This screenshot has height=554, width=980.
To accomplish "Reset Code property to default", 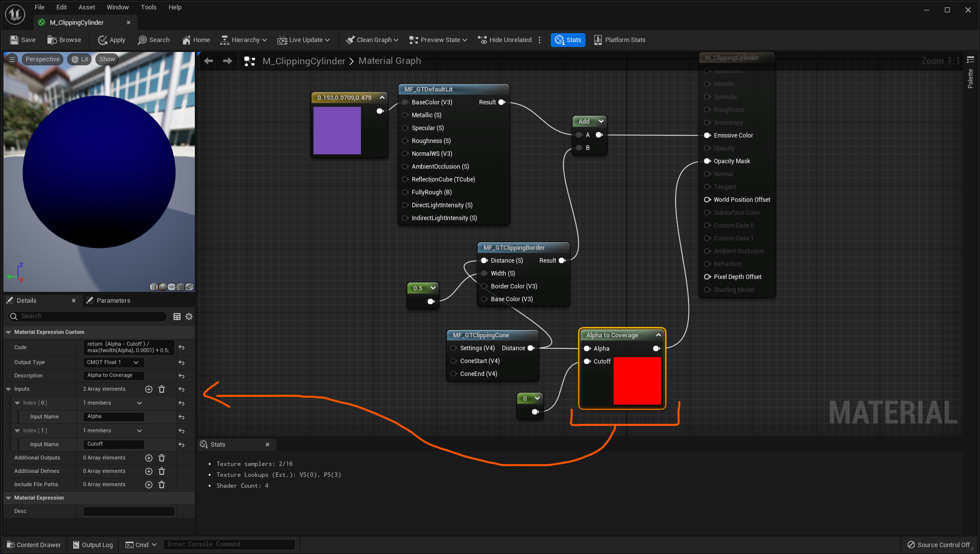I will [181, 348].
